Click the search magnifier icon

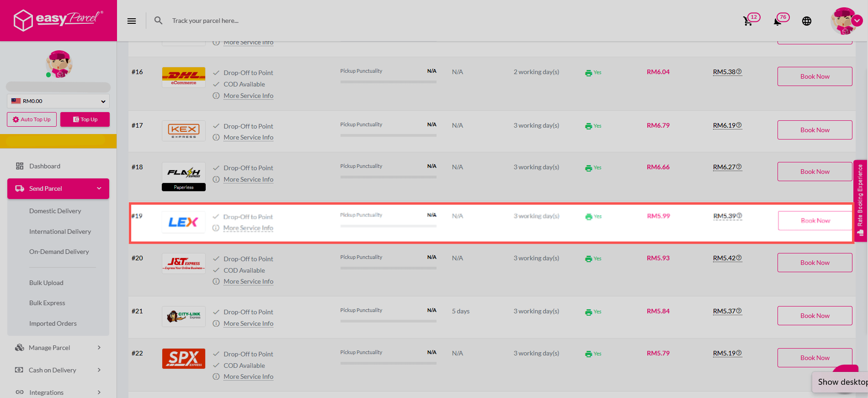tap(158, 21)
